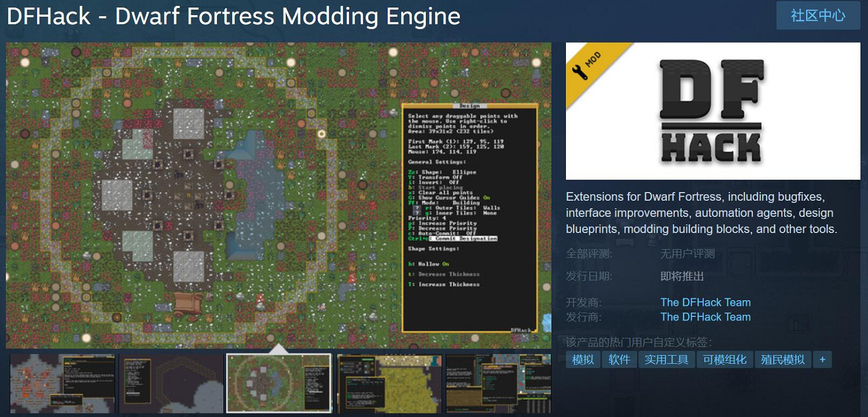Open the yellow map screenshot thumbnail

(x=388, y=383)
